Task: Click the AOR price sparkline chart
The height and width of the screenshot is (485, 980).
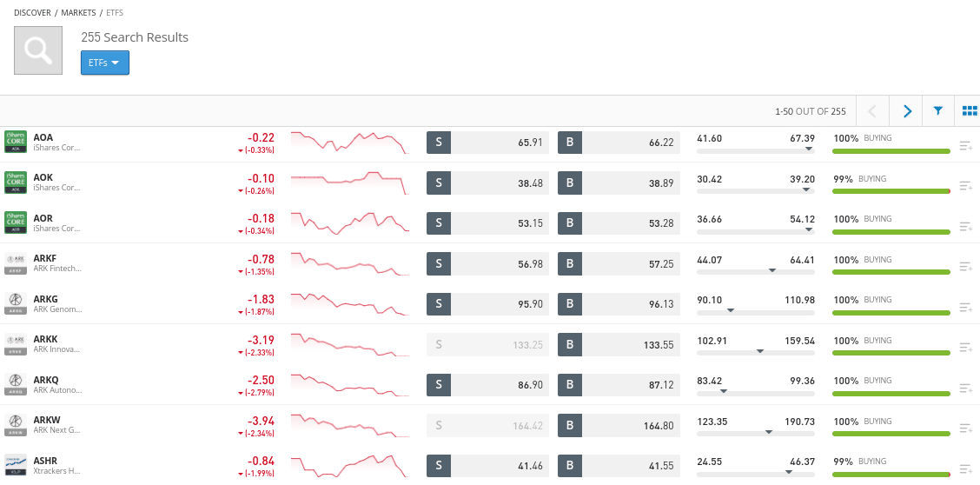Action: point(350,223)
